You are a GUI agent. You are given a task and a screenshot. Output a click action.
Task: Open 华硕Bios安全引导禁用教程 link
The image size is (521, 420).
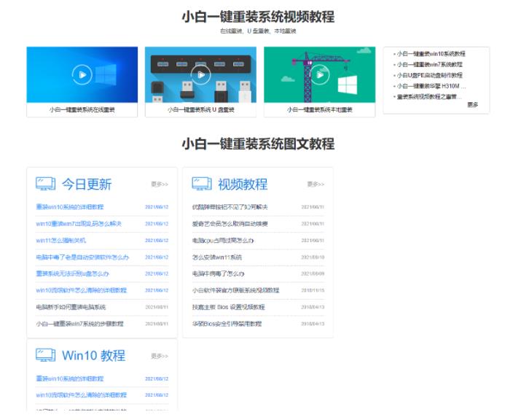(227, 324)
